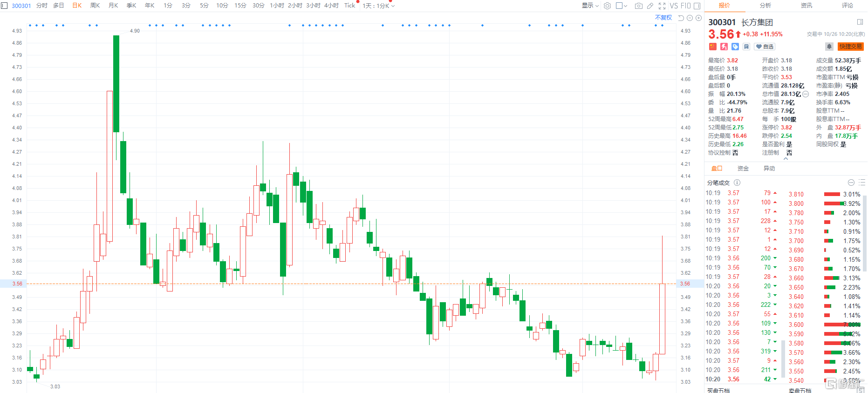The image size is (868, 393).
Task: Switch to 盘口 sub-tab
Action: tap(717, 169)
